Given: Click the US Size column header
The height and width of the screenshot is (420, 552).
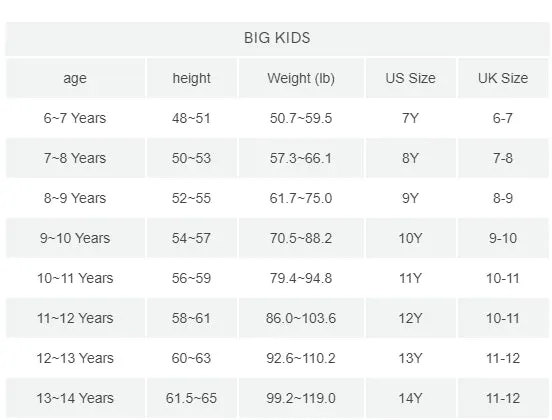Looking at the screenshot, I should pos(410,78).
